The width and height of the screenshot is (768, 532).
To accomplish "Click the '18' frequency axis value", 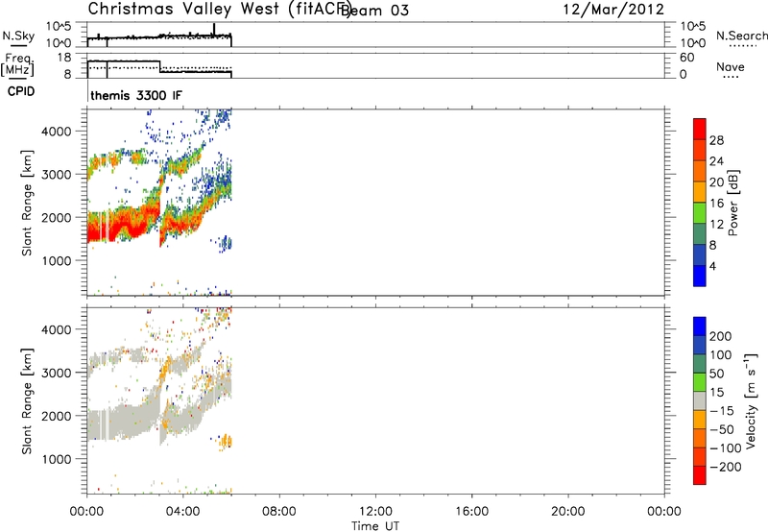I will [64, 58].
